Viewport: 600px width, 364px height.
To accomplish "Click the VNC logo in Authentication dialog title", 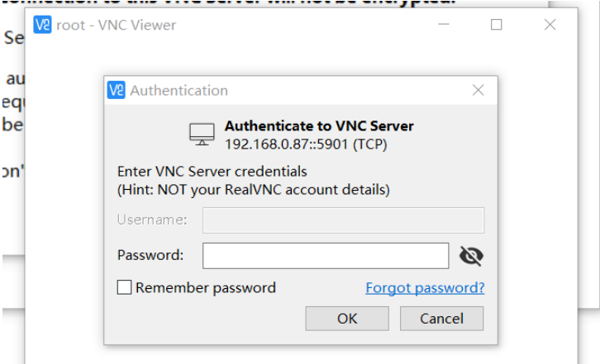I will [117, 90].
